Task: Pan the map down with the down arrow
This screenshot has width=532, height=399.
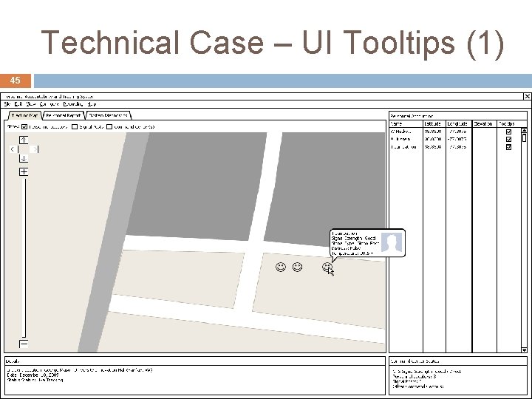Action: click(24, 158)
